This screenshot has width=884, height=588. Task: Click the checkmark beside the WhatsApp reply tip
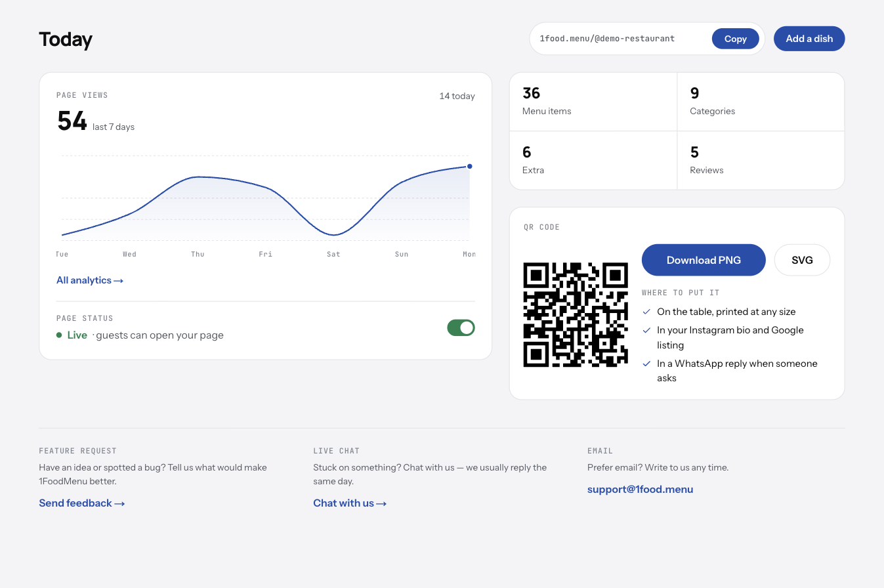[x=646, y=364]
